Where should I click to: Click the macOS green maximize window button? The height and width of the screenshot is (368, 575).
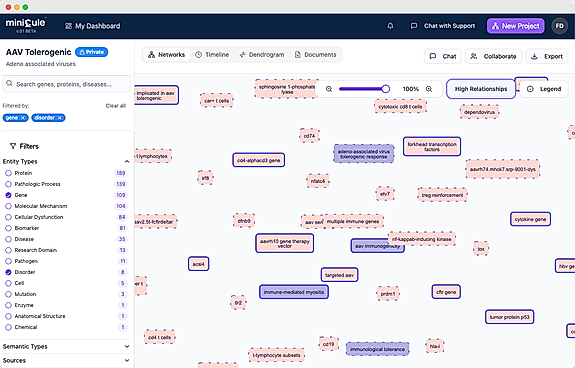point(25,7)
